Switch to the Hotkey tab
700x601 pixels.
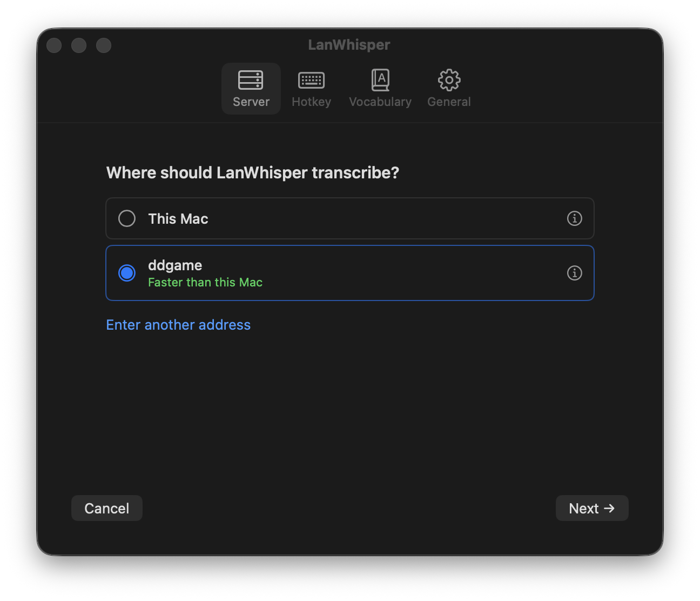click(311, 89)
